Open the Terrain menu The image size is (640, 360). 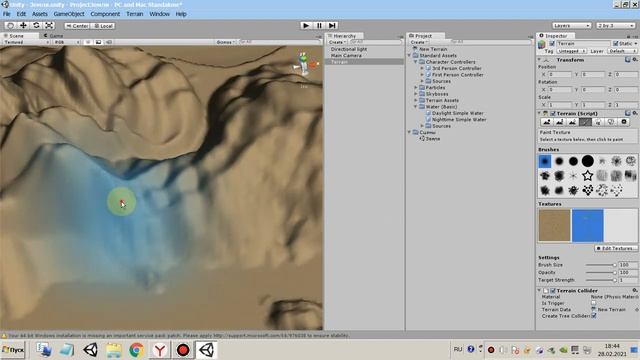[135, 14]
